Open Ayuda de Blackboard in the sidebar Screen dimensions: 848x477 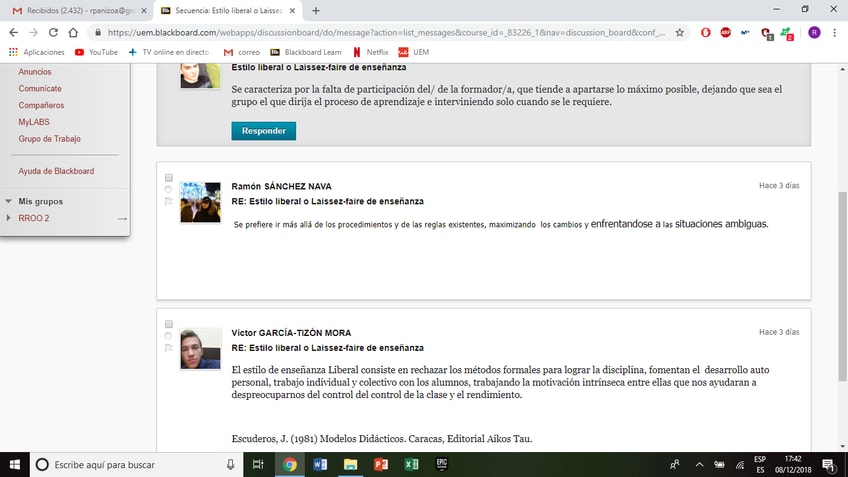click(x=56, y=171)
